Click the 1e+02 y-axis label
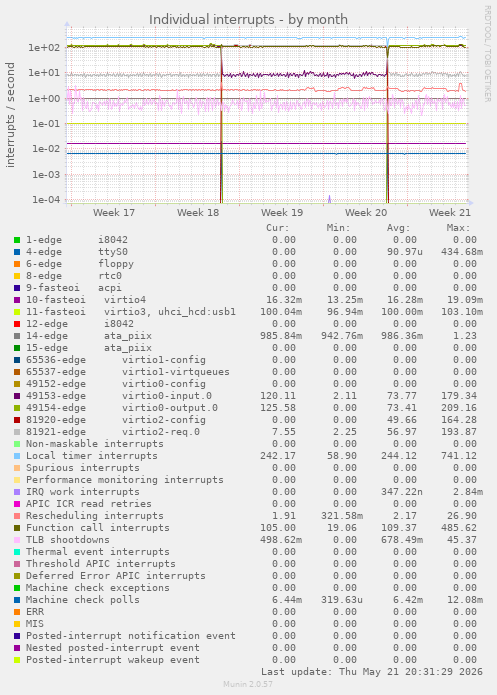This screenshot has width=497, height=695. click(44, 47)
